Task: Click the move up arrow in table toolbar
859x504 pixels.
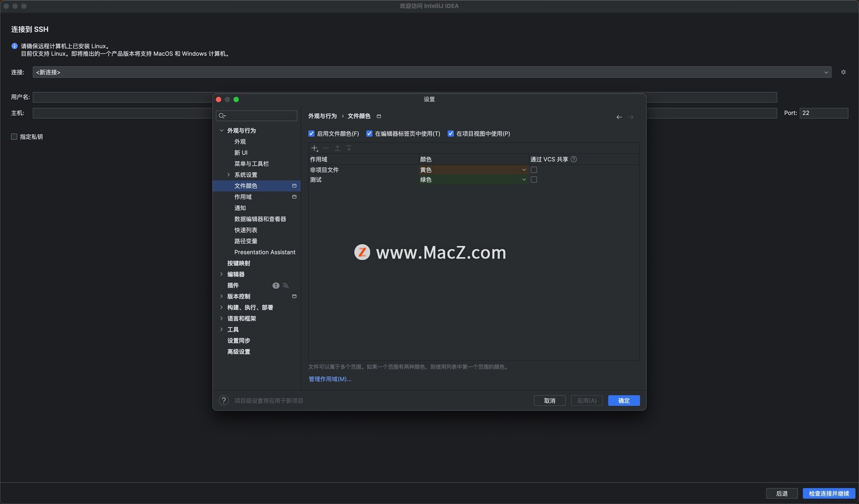Action: click(x=337, y=148)
